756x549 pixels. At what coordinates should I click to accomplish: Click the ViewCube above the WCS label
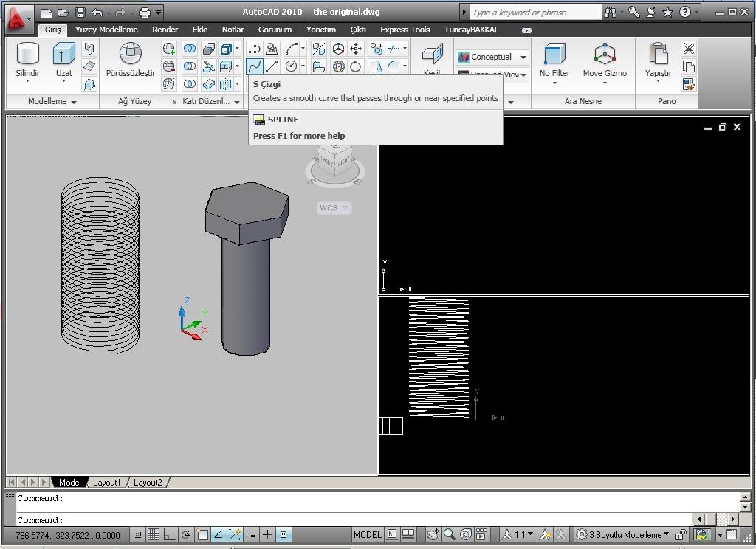point(335,166)
